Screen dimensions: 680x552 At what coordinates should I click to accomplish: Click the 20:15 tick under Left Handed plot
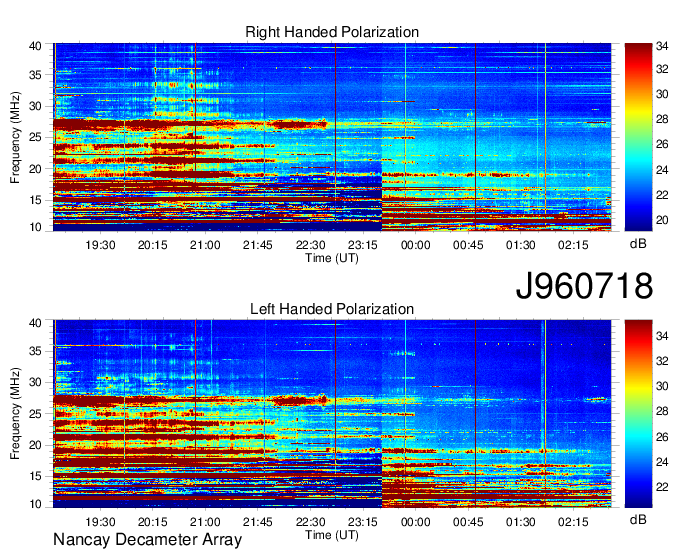153,522
